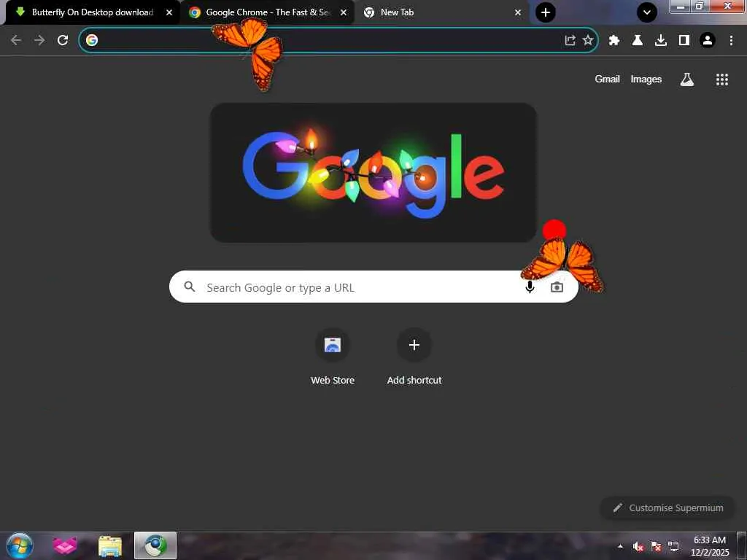Image resolution: width=747 pixels, height=560 pixels.
Task: Close the Butterfly On Desktop tab
Action: (x=169, y=12)
